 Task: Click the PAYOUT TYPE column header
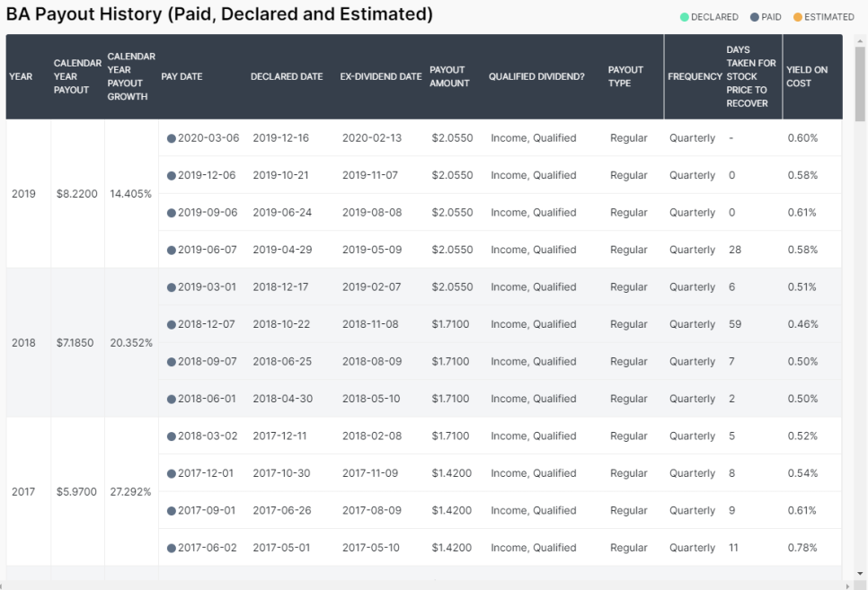(x=625, y=76)
